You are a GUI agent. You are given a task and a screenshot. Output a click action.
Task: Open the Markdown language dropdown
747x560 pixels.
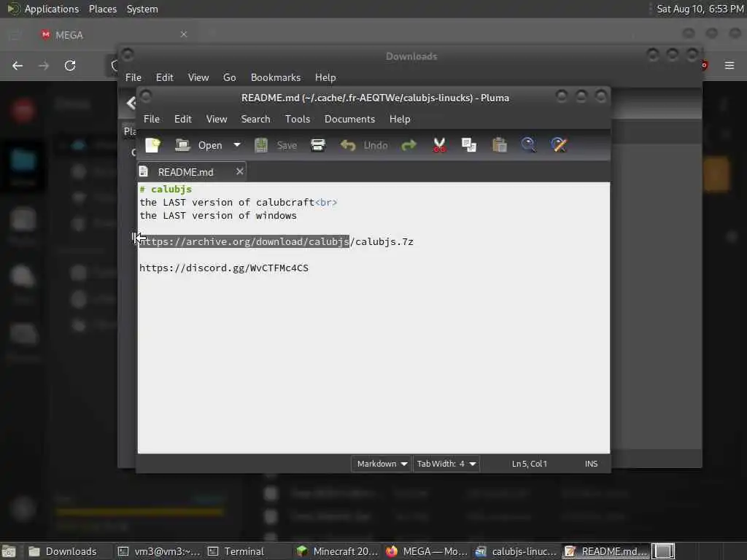coord(381,463)
